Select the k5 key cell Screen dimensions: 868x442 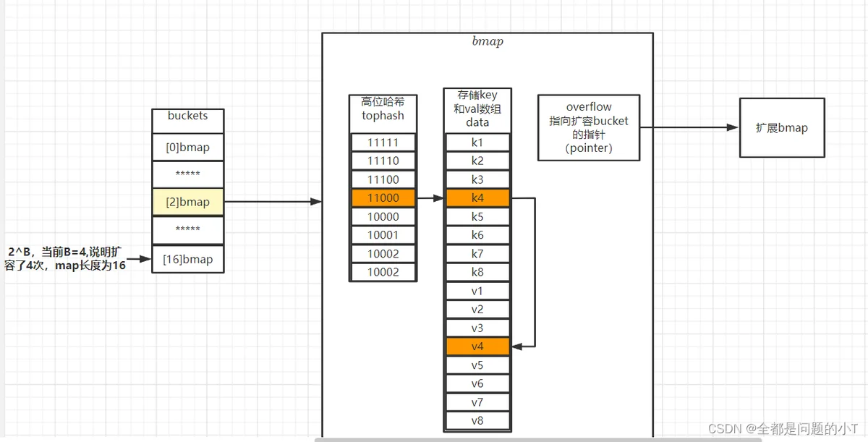(x=477, y=216)
